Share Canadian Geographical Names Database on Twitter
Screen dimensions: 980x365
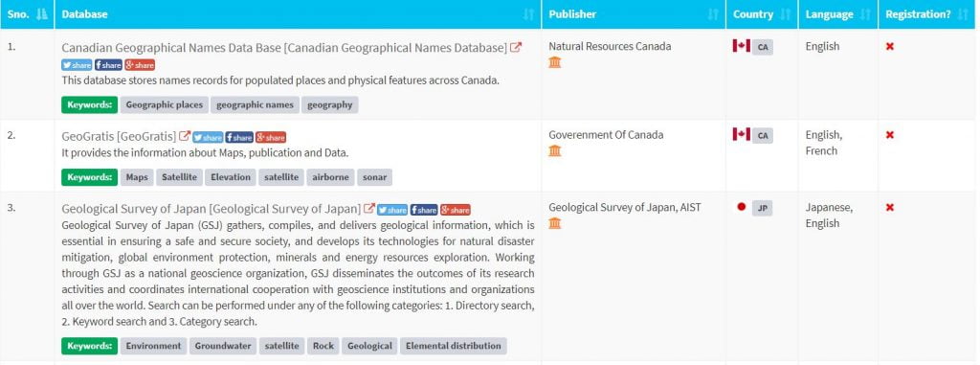pyautogui.click(x=77, y=64)
